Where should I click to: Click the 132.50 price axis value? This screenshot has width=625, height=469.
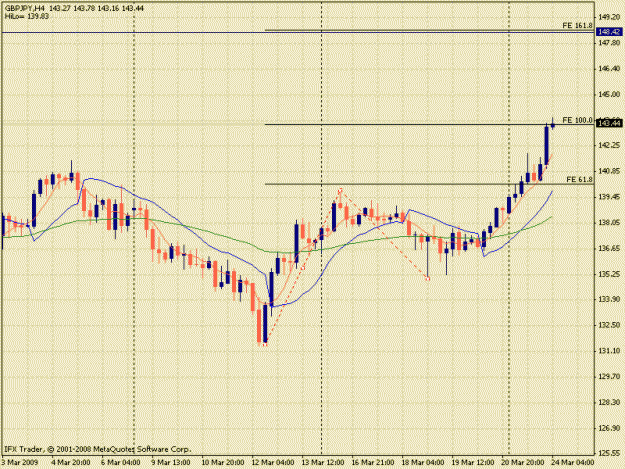tap(609, 325)
